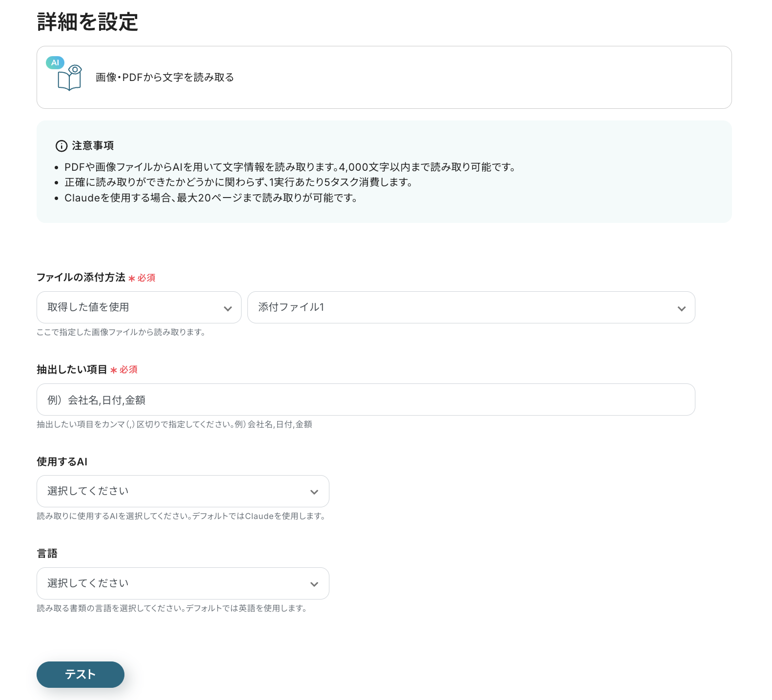Click the hint デフォルトでは英語を使用します
The width and height of the screenshot is (772, 700).
click(x=172, y=608)
